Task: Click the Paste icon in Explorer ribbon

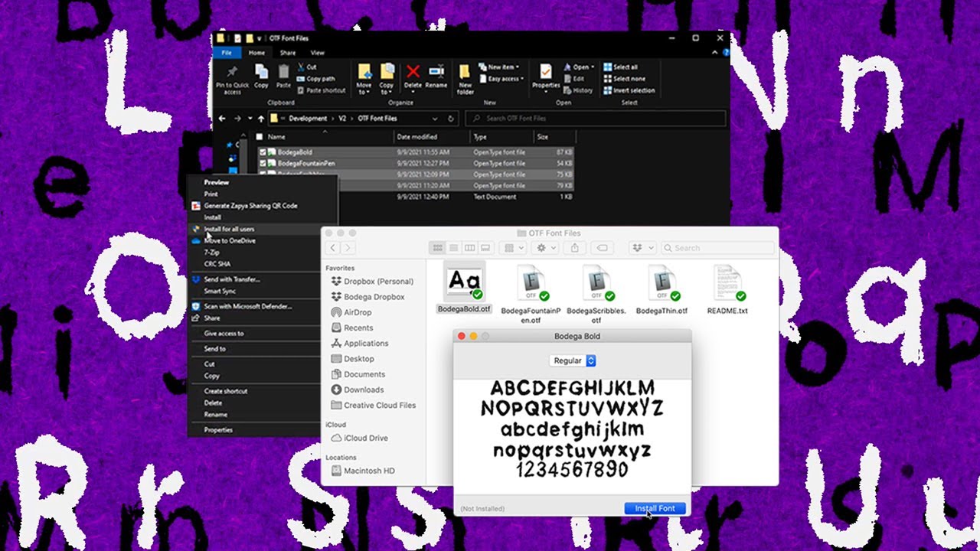Action: pos(283,77)
